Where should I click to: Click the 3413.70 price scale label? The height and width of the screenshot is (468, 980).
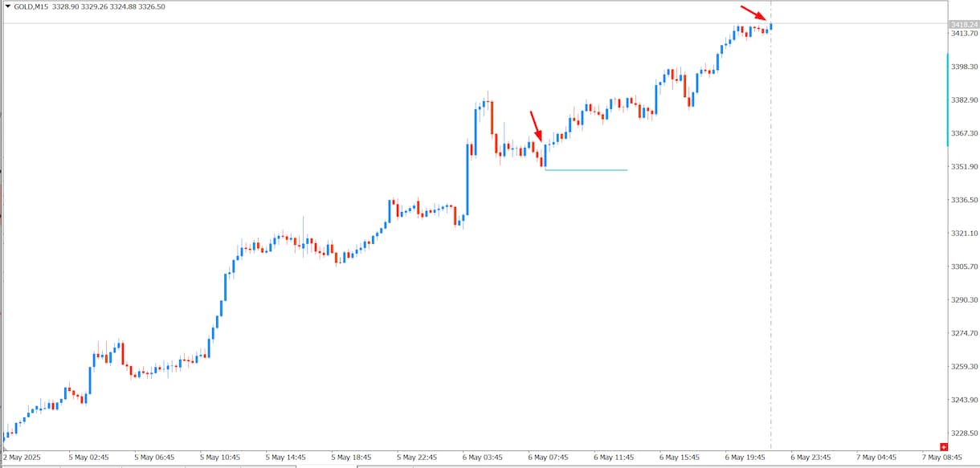click(x=964, y=34)
